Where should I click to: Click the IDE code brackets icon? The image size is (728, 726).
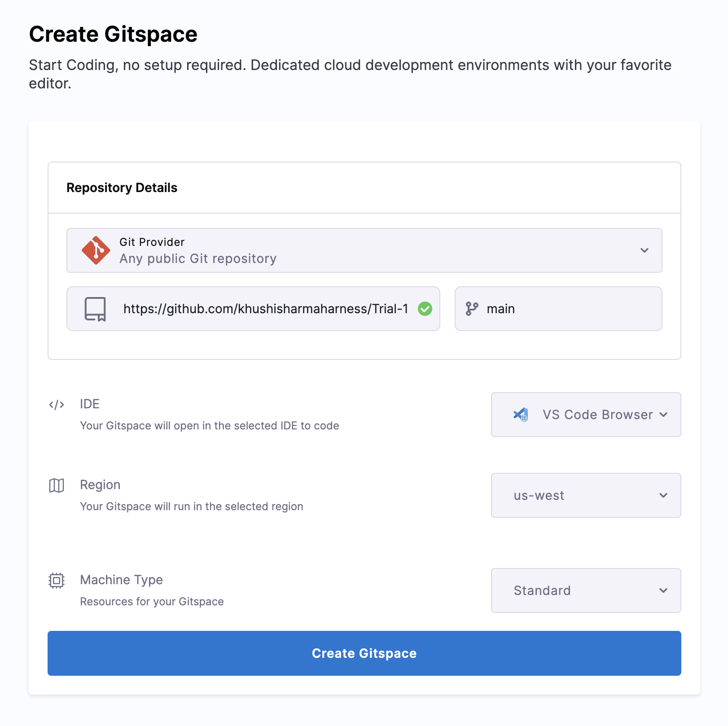[x=57, y=405]
